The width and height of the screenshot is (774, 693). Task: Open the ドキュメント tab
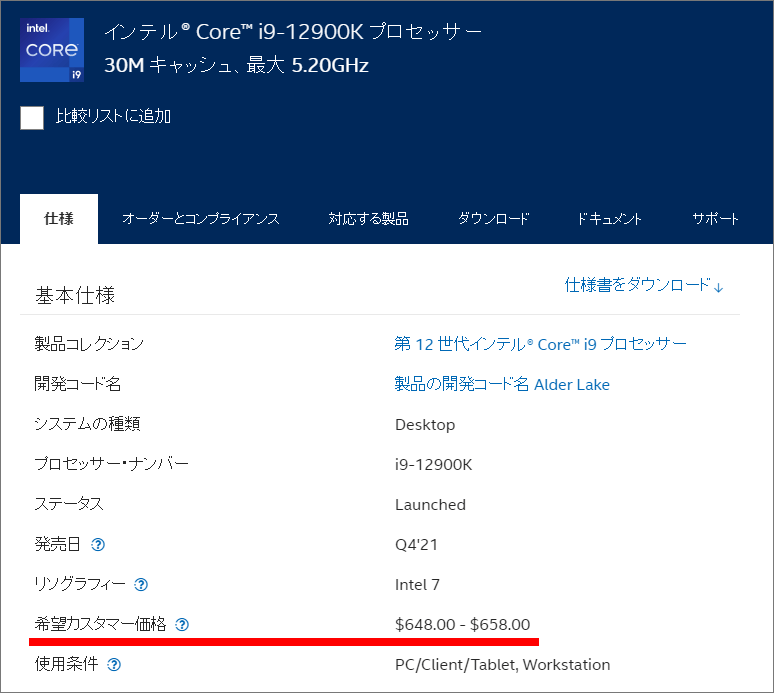pos(609,219)
